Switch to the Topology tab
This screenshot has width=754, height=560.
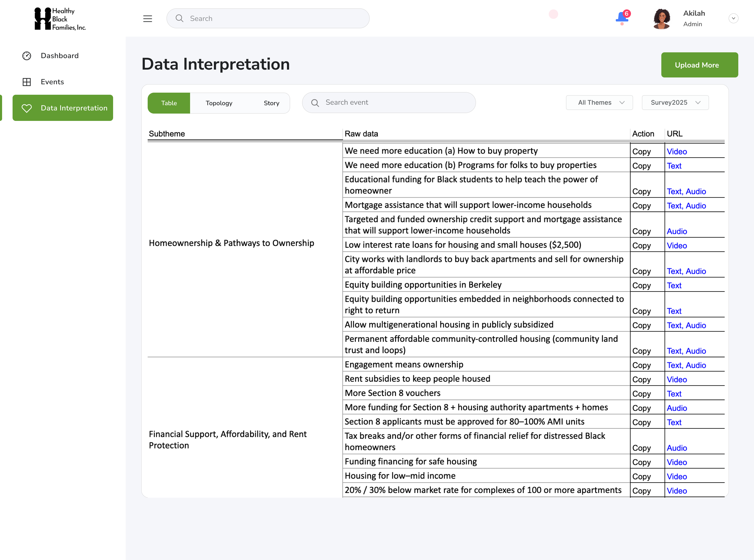coord(219,103)
